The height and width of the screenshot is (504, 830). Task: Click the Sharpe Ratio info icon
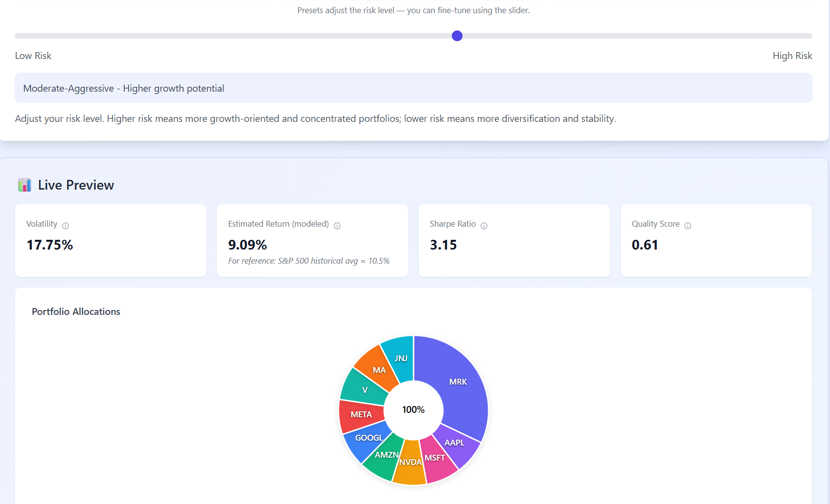pos(484,225)
